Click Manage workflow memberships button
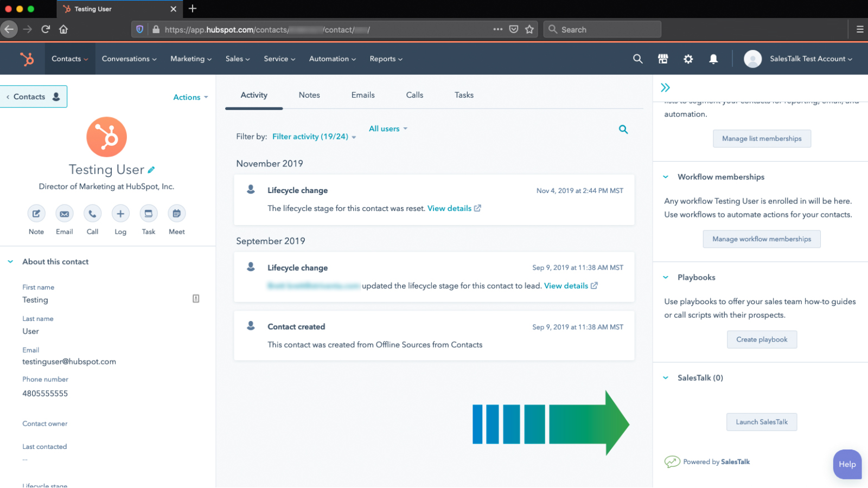This screenshot has width=868, height=488. tap(762, 239)
